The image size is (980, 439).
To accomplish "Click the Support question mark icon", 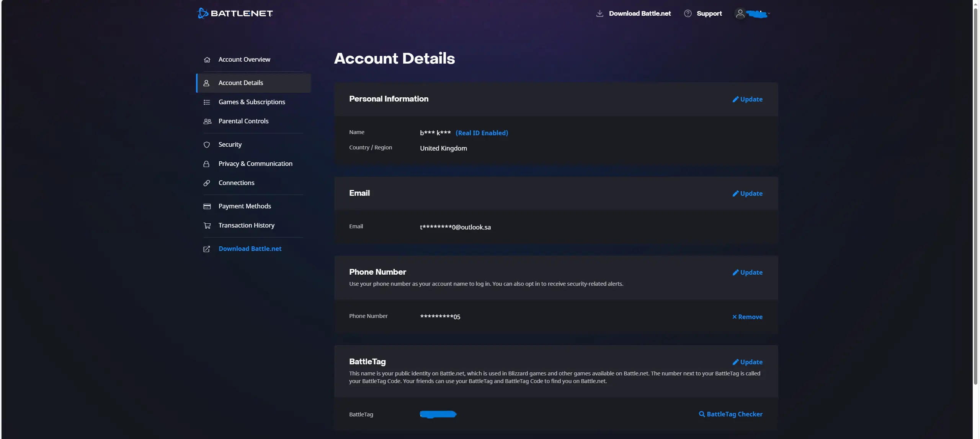I will coord(688,13).
